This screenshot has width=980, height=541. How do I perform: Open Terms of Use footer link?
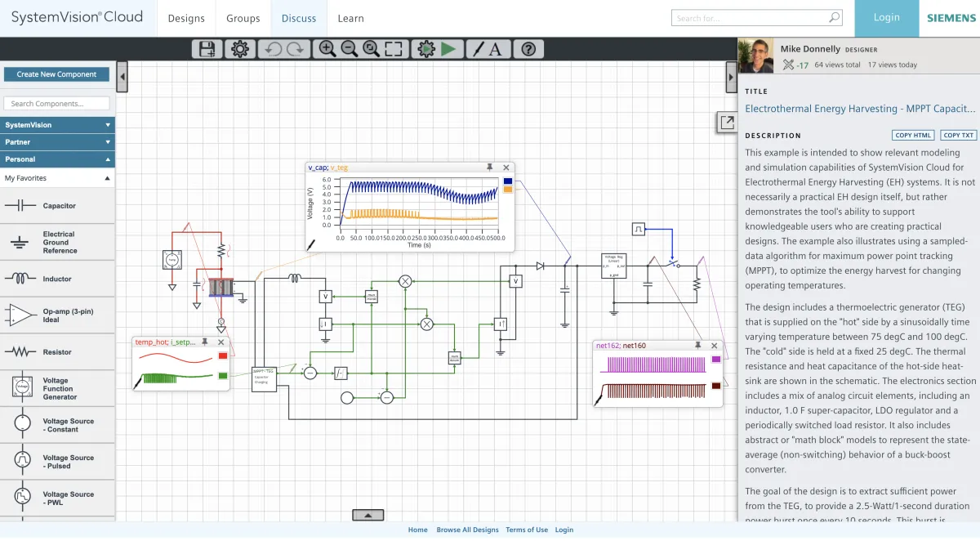527,530
